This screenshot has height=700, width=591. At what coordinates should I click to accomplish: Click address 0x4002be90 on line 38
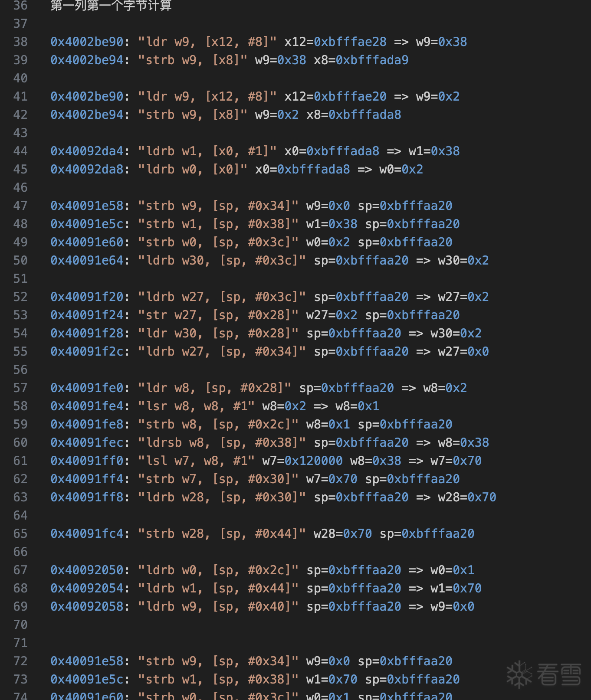87,42
